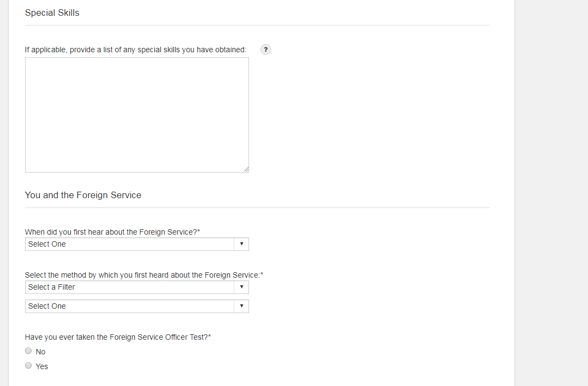Click the "Foreign Service Officer Test" question label
This screenshot has height=386, width=588.
tap(118, 338)
